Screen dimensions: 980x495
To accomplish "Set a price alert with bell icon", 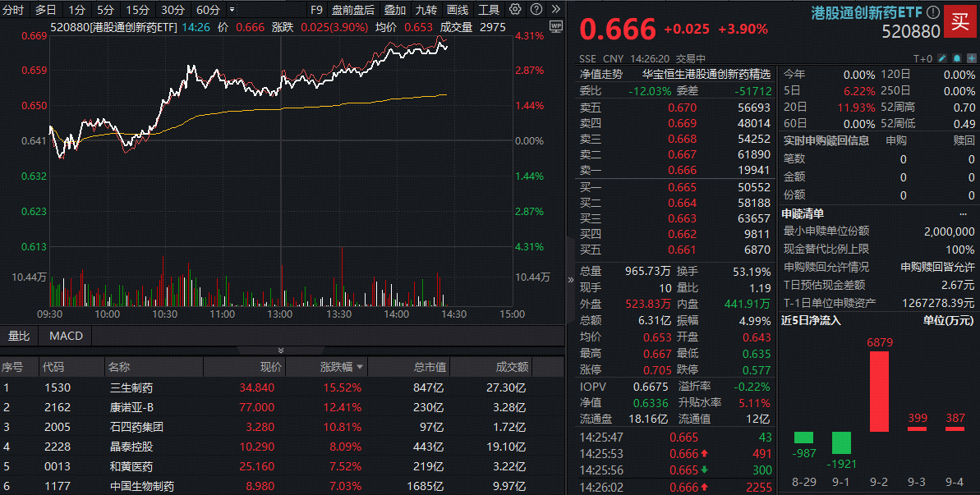I will click(x=956, y=58).
